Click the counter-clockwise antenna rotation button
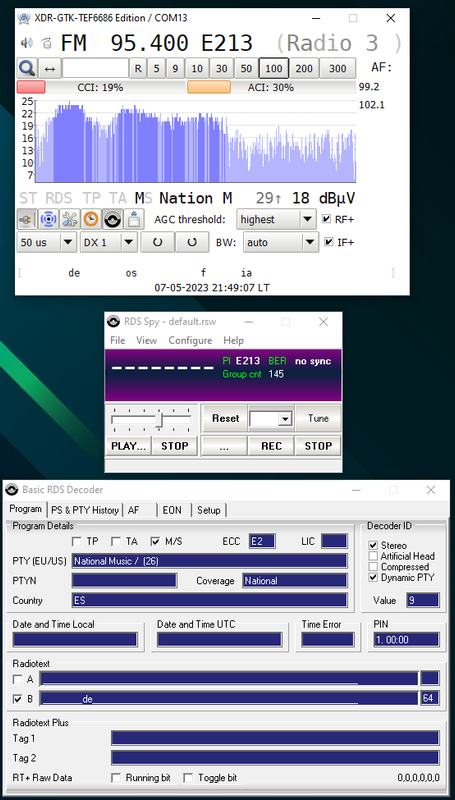455x800 pixels. click(x=158, y=242)
